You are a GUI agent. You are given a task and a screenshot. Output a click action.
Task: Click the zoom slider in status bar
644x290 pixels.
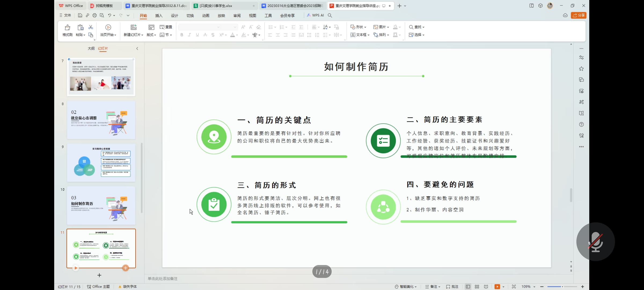[x=562, y=287]
